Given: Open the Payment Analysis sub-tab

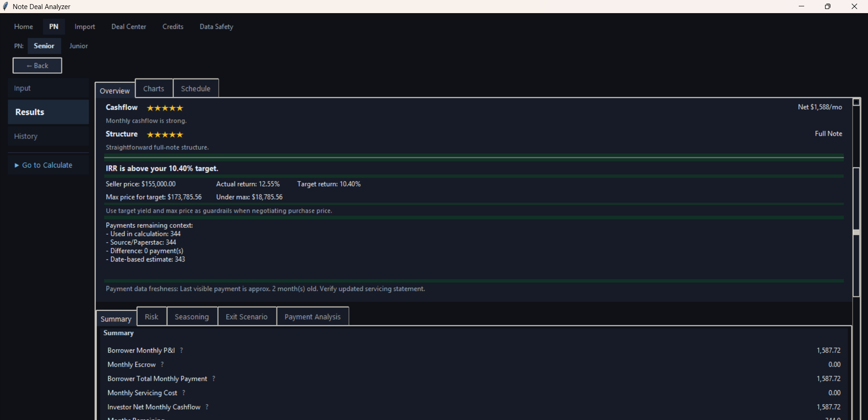Looking at the screenshot, I should click(x=313, y=316).
